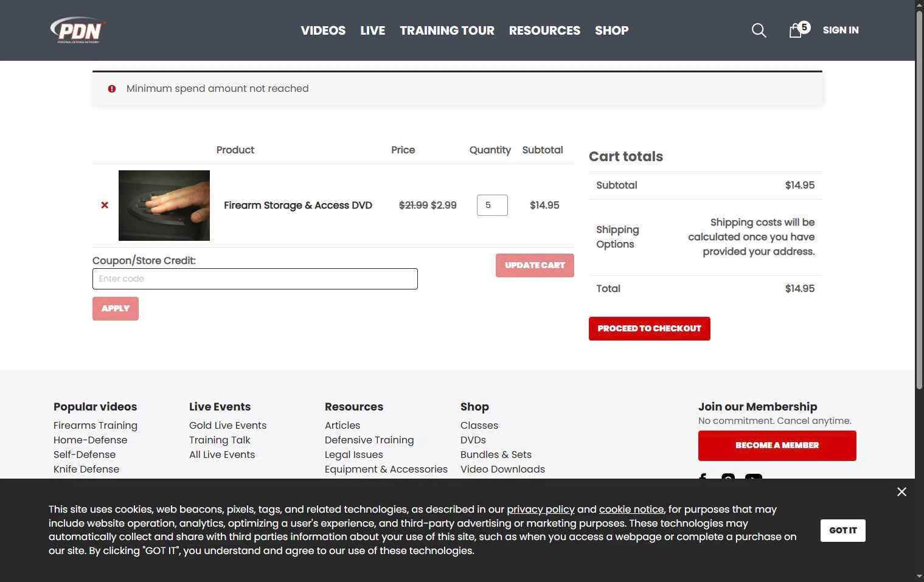Click the "Minimum spend amount not reached" message
924x582 pixels.
click(x=217, y=89)
